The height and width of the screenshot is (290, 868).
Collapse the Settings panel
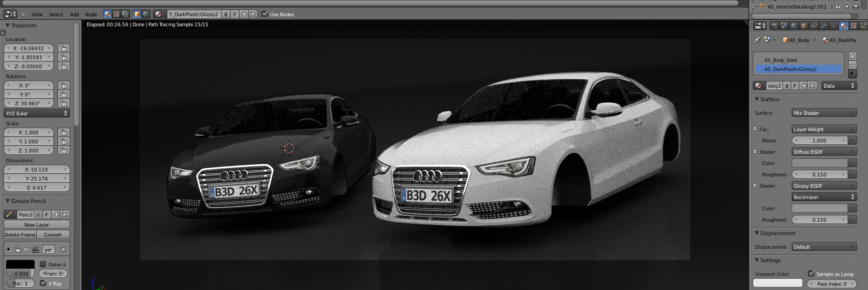click(757, 260)
